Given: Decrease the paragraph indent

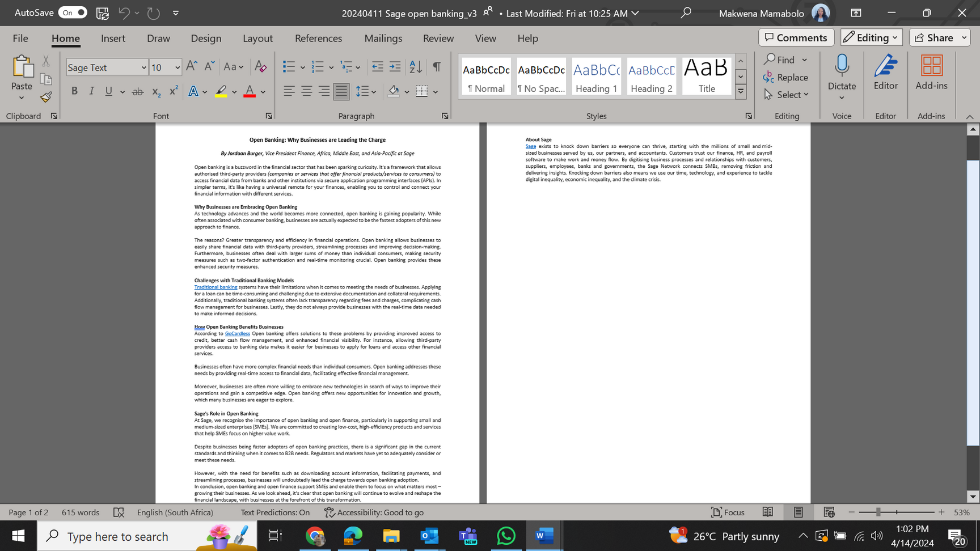Looking at the screenshot, I should point(377,67).
